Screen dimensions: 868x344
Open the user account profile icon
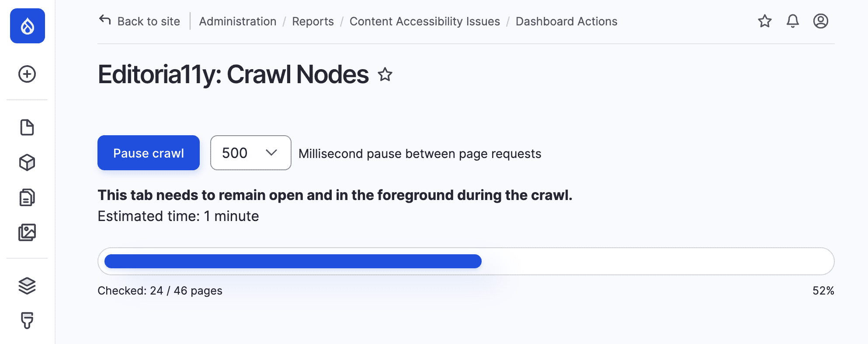pyautogui.click(x=821, y=21)
